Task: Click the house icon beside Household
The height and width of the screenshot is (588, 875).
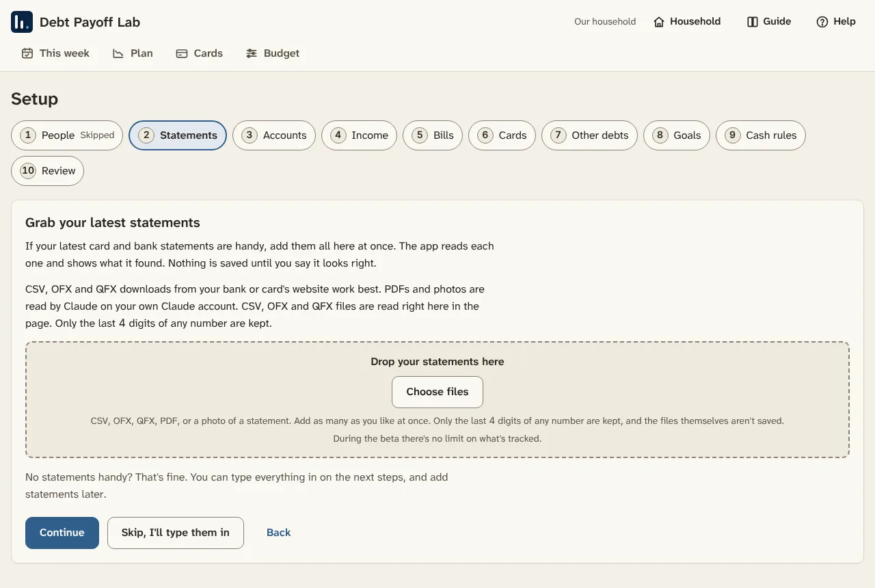Action: tap(659, 22)
